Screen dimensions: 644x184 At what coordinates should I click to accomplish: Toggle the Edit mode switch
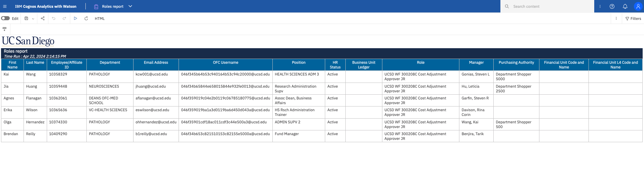pos(5,19)
